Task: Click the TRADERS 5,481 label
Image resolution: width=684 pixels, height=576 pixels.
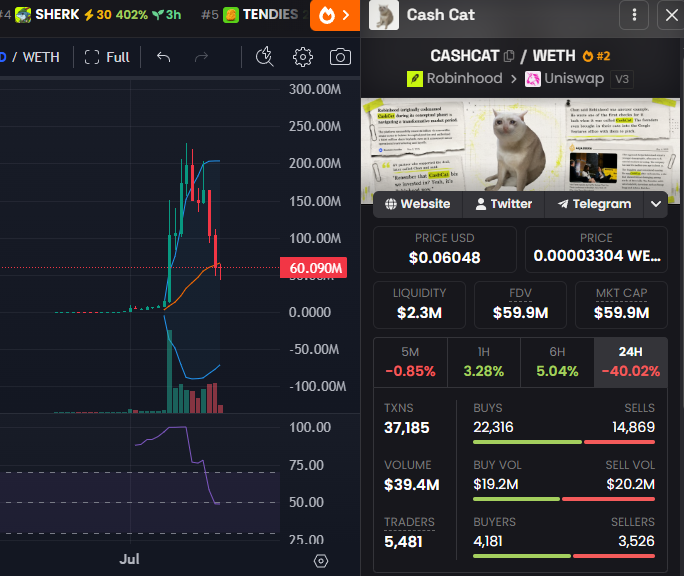Action: coord(409,522)
